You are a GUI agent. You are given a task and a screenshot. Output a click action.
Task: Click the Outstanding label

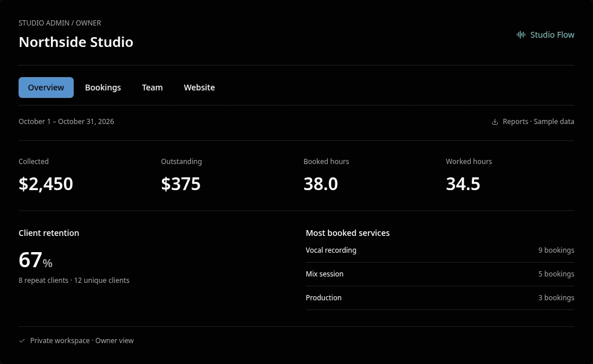182,162
